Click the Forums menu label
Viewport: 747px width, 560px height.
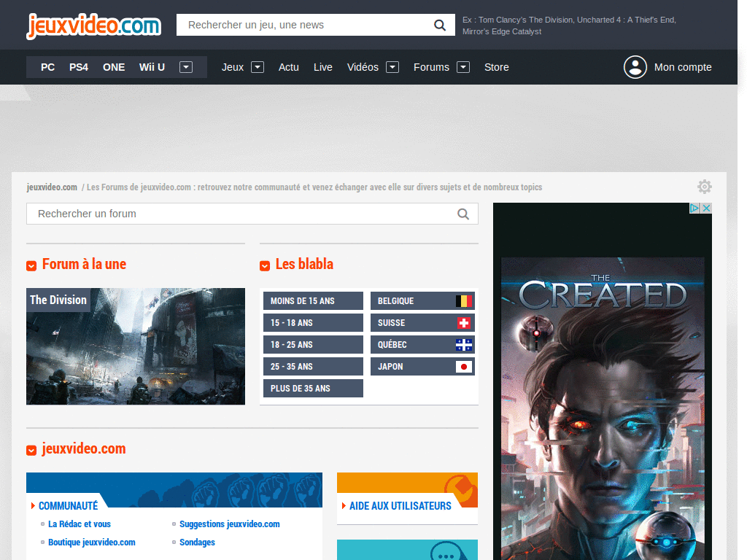(431, 67)
